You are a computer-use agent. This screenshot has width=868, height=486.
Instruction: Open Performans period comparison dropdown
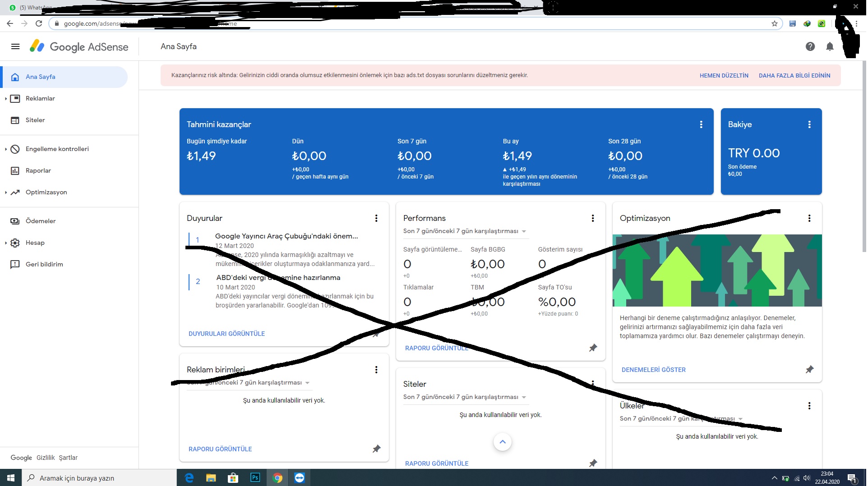pyautogui.click(x=465, y=231)
